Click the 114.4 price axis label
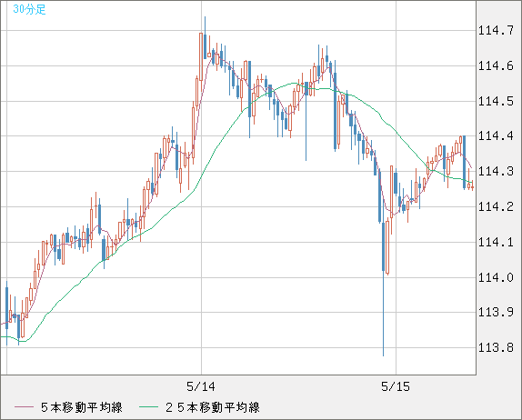522x420 pixels. coord(496,136)
